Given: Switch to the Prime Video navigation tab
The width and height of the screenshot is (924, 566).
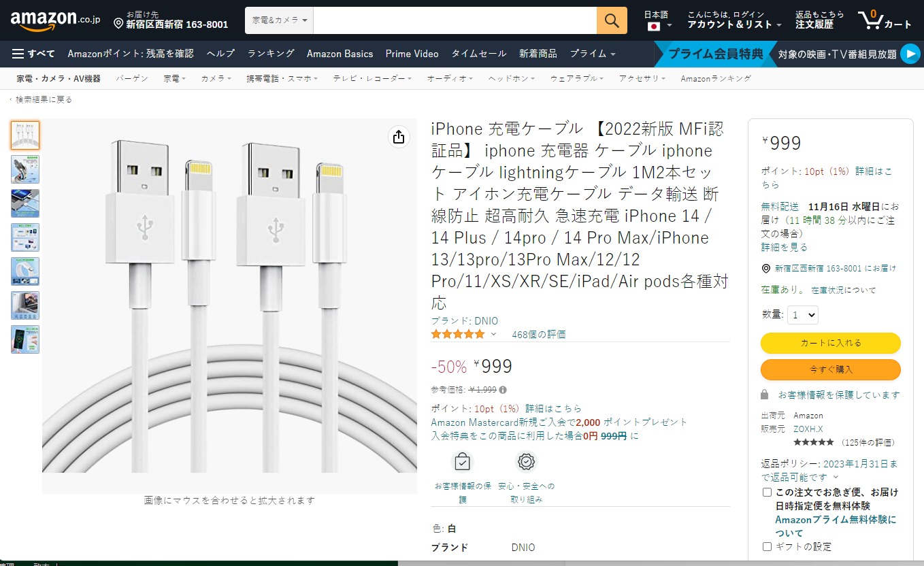Looking at the screenshot, I should point(412,53).
